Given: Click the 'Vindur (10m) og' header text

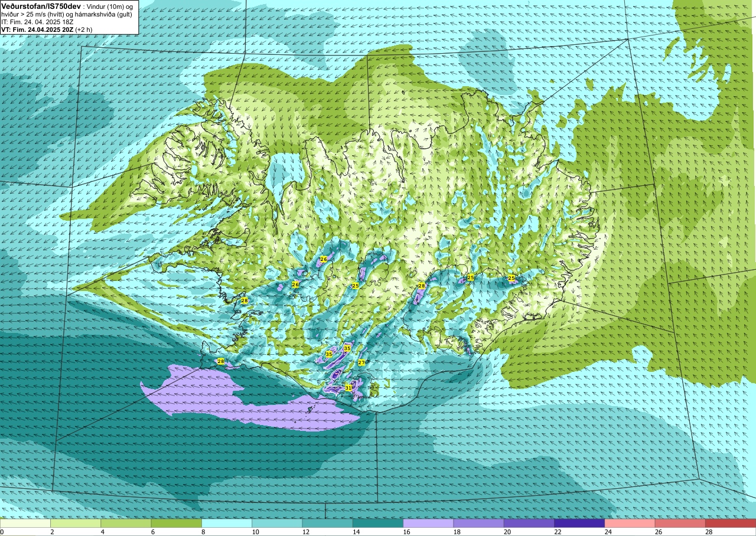Looking at the screenshot, I should 110,6.
